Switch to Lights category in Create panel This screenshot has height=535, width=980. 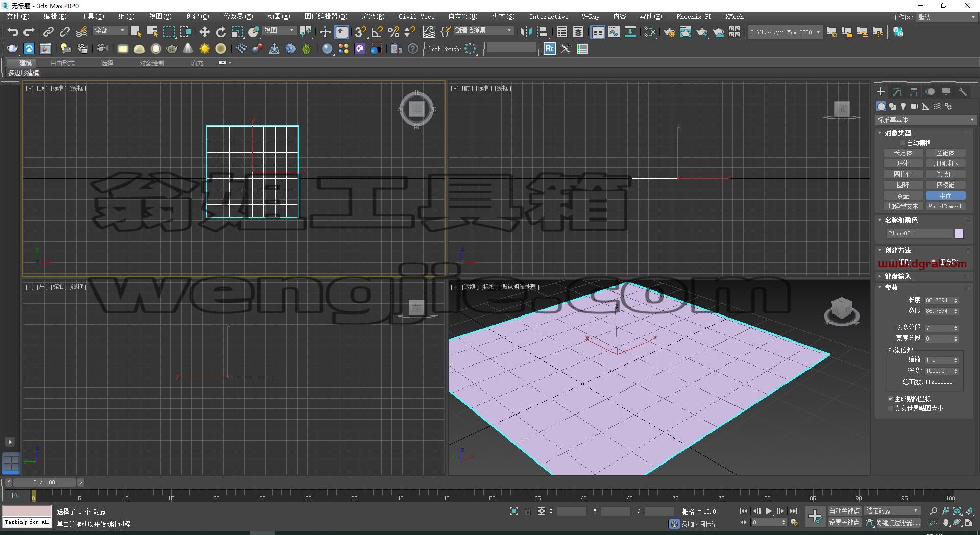pos(903,106)
